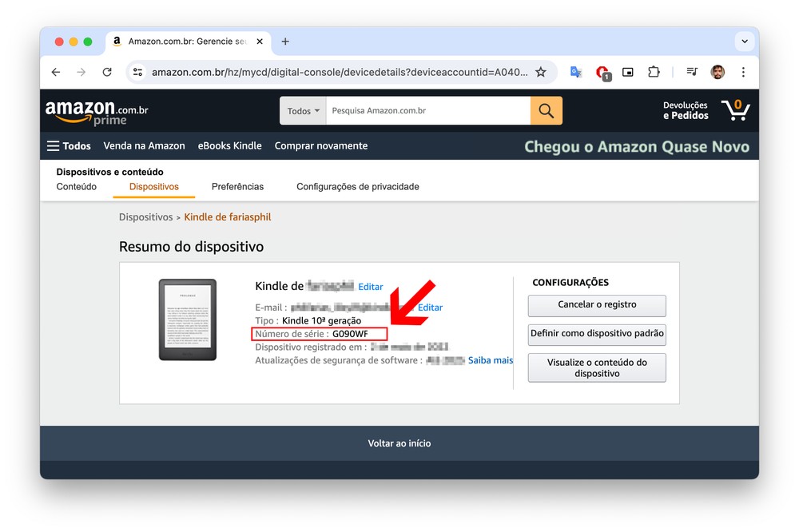Click the Kindle device thumbnail image

(188, 320)
